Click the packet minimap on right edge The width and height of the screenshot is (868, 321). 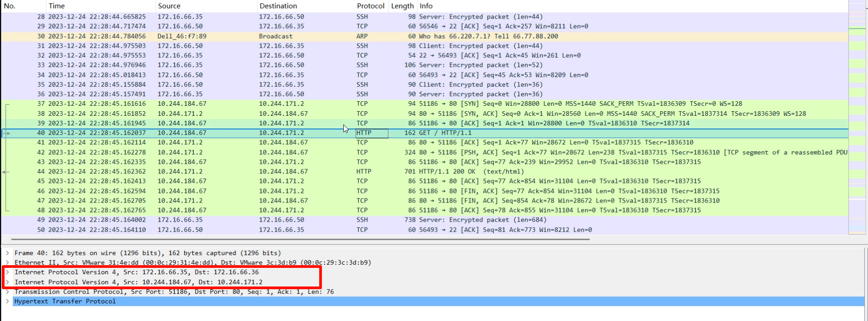pos(857,118)
